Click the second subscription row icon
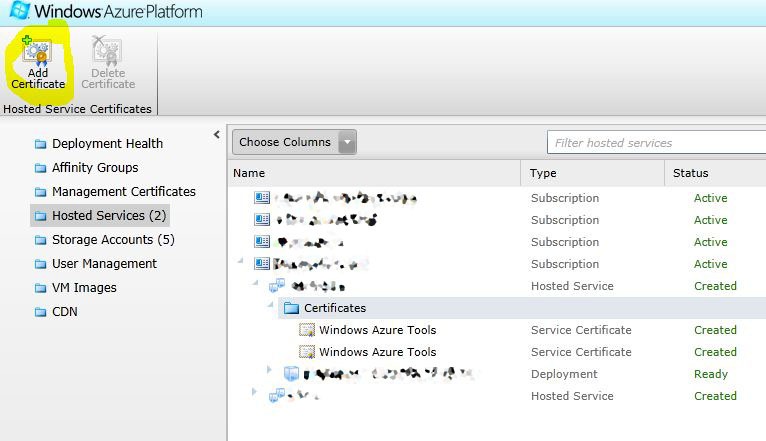Image resolution: width=766 pixels, height=441 pixels. pyautogui.click(x=262, y=219)
